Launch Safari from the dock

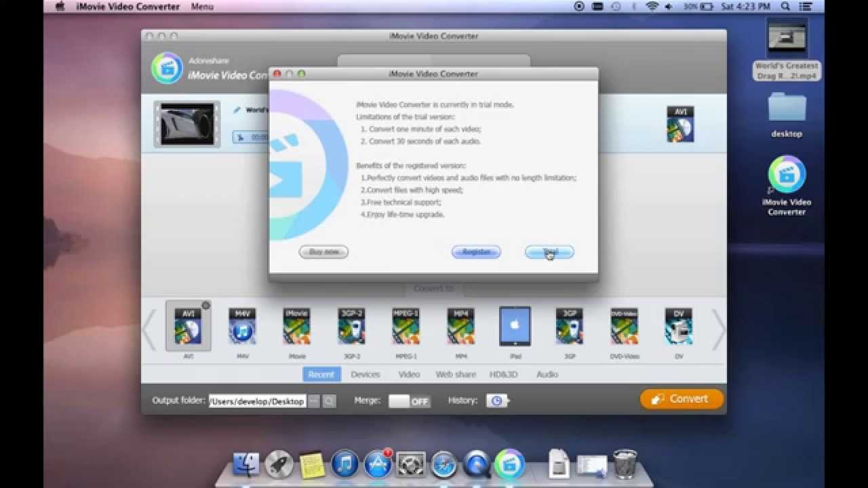tap(444, 464)
